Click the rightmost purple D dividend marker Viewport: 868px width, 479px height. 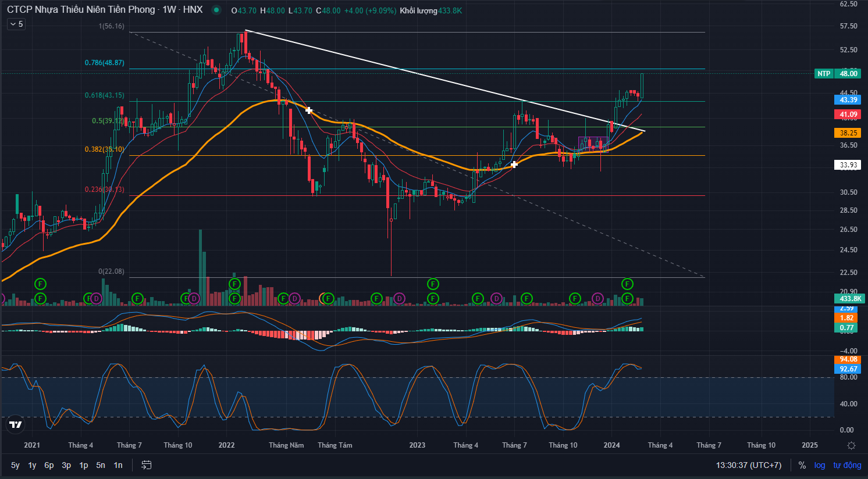[597, 298]
